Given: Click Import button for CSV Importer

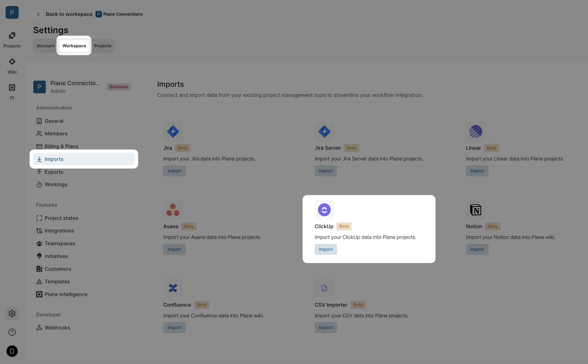Looking at the screenshot, I should click(x=326, y=328).
